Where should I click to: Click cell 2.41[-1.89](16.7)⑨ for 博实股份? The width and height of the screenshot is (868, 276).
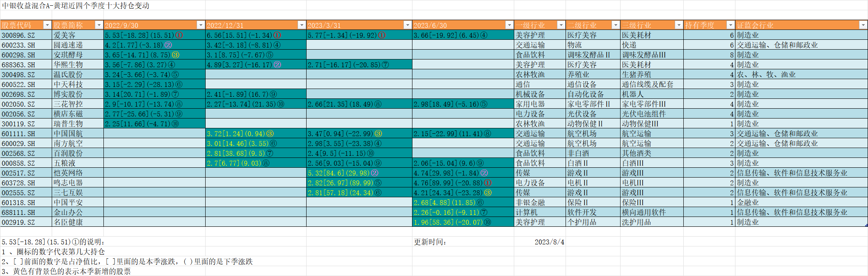point(256,94)
